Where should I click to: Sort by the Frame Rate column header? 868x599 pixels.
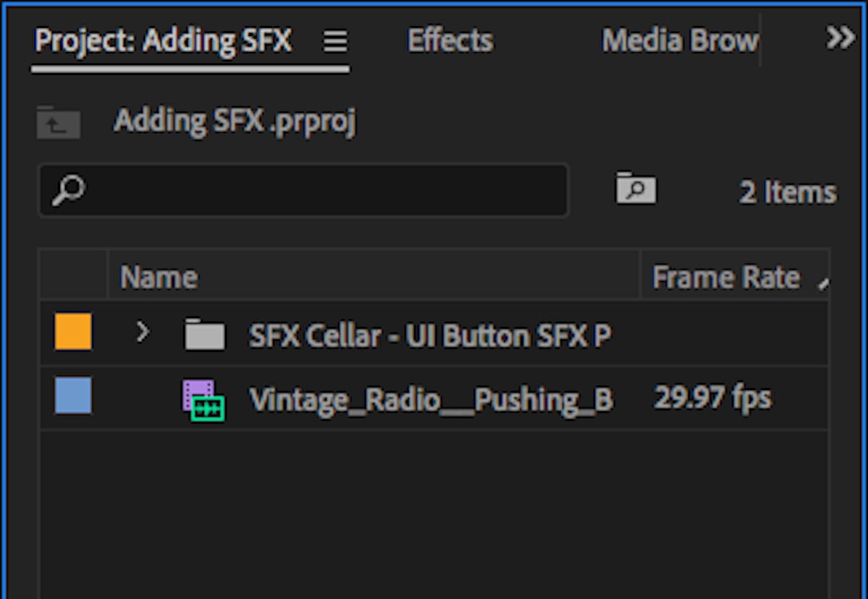click(726, 277)
